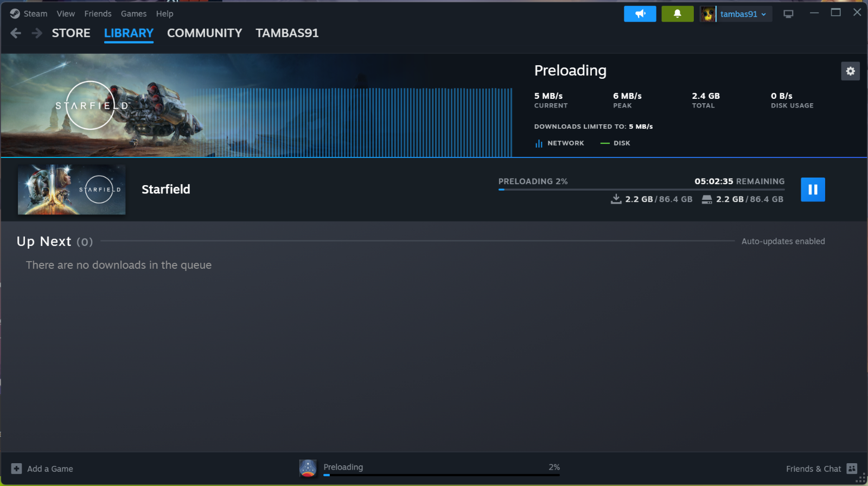This screenshot has height=486, width=868.
Task: Open the TAMBAS91 profile tab
Action: pyautogui.click(x=287, y=33)
